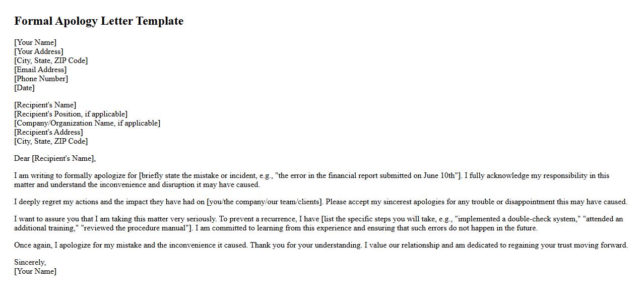Click the first [Your Name] placeholder
644x303 pixels.
(35, 42)
